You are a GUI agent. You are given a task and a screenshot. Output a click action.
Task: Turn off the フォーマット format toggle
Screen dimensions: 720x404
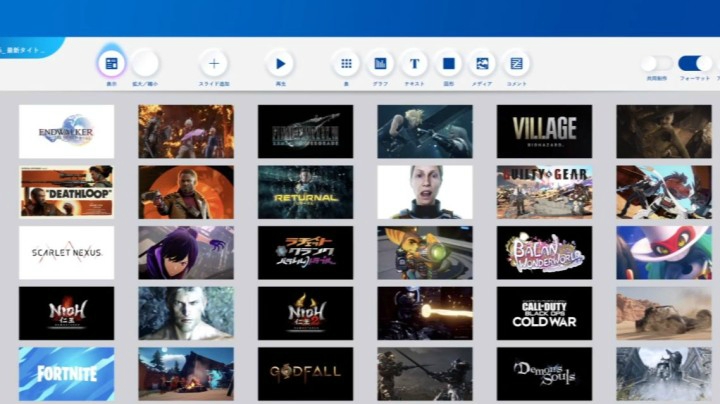pyautogui.click(x=695, y=63)
